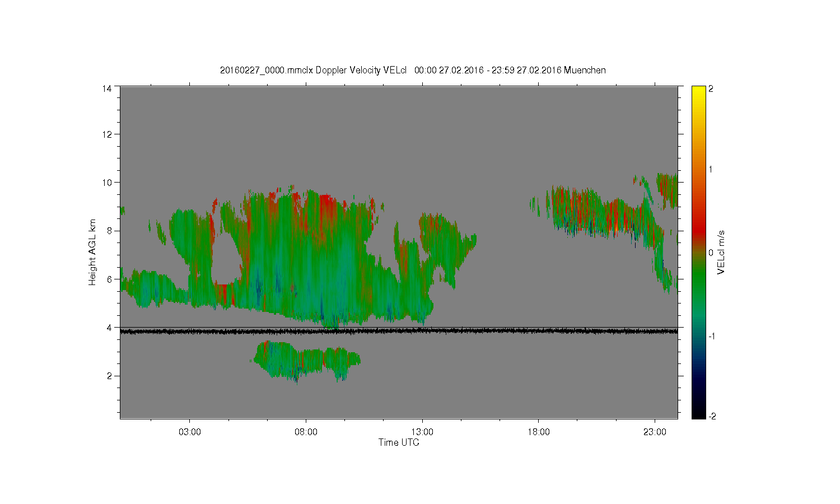Click the height tick label '14'
The width and height of the screenshot is (840, 504).
pyautogui.click(x=107, y=88)
